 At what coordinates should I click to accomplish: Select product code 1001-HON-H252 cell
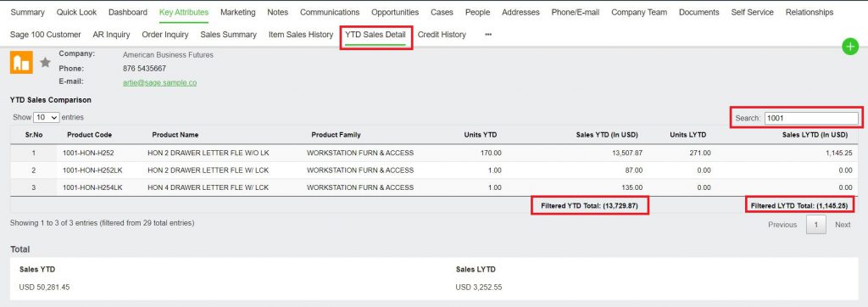click(88, 153)
